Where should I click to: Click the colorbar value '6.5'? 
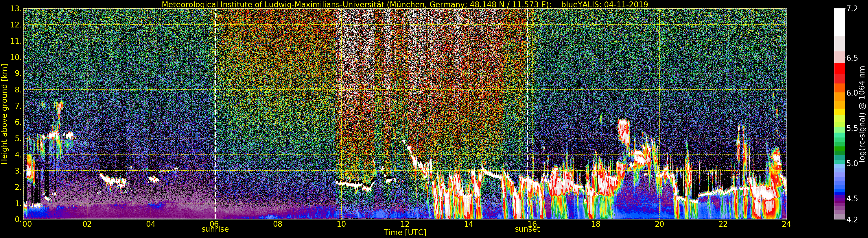pyautogui.click(x=852, y=58)
